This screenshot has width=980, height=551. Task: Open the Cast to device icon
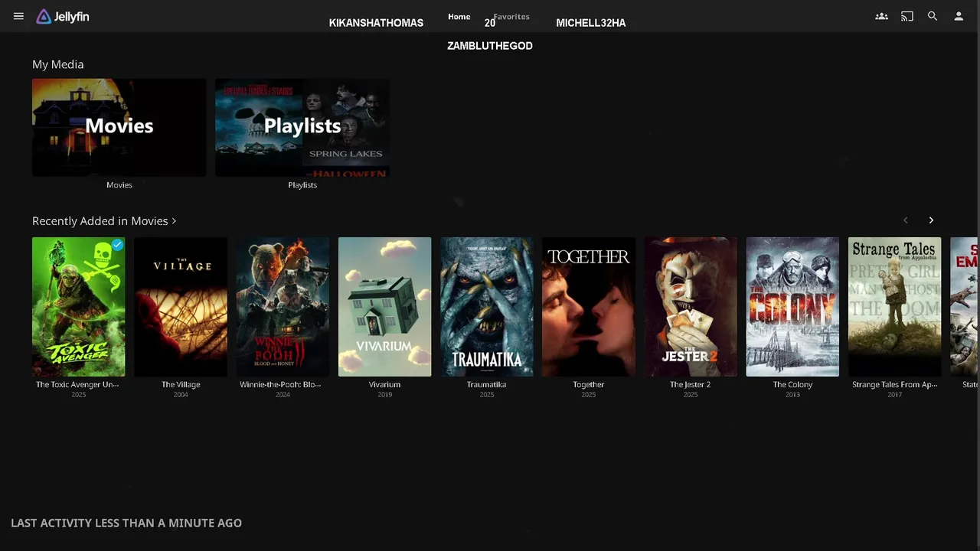(x=907, y=16)
